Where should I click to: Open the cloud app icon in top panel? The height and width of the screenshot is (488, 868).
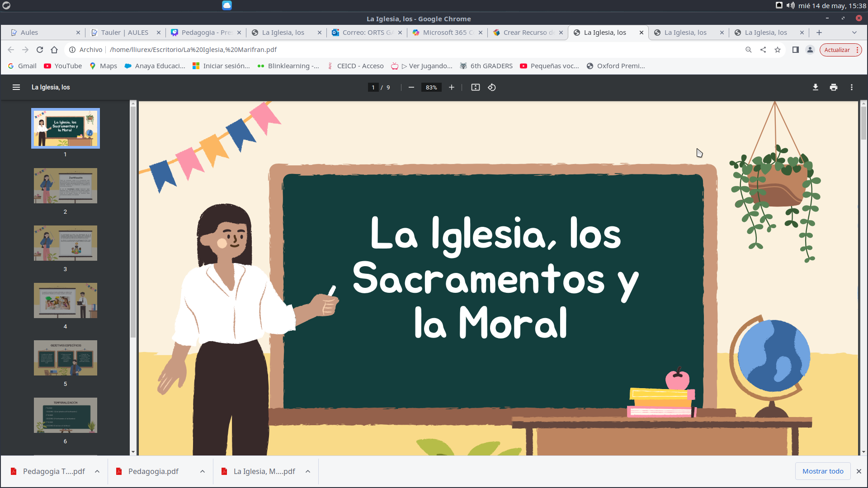point(227,5)
